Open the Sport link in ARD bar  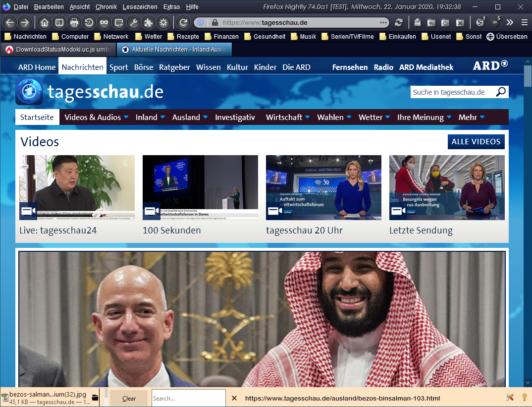119,67
